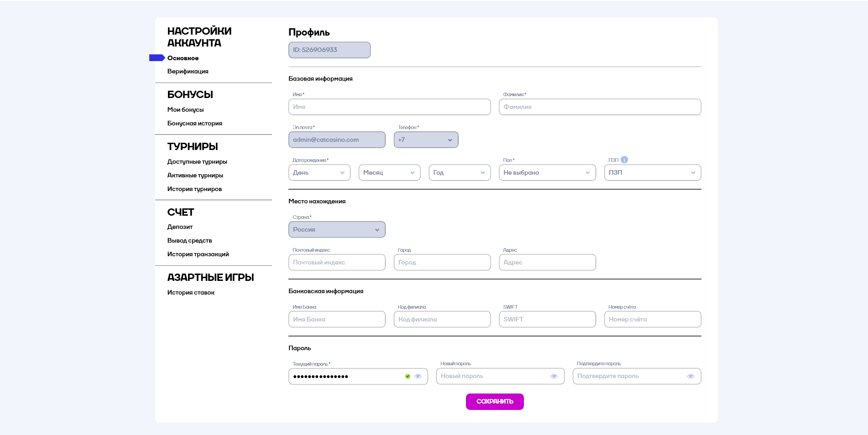Show the current password with eye icon
The width and height of the screenshot is (868, 435).
[x=418, y=377]
